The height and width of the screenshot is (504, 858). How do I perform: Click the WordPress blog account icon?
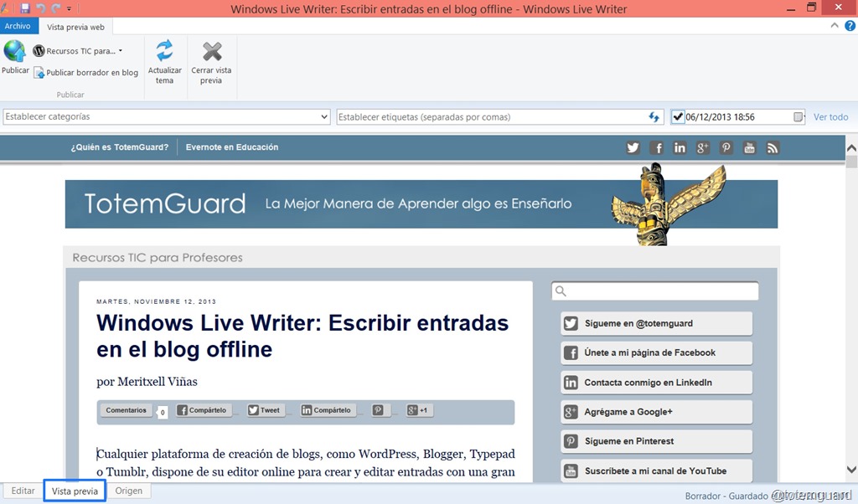click(x=39, y=51)
